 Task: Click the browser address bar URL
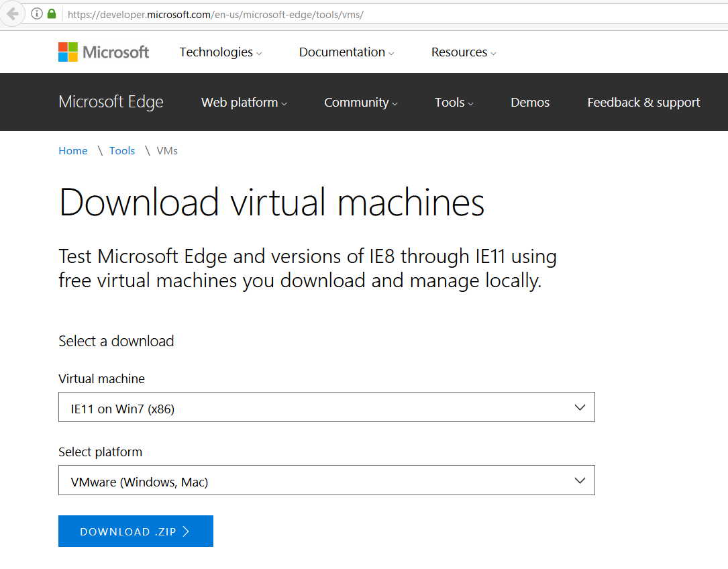(x=215, y=14)
